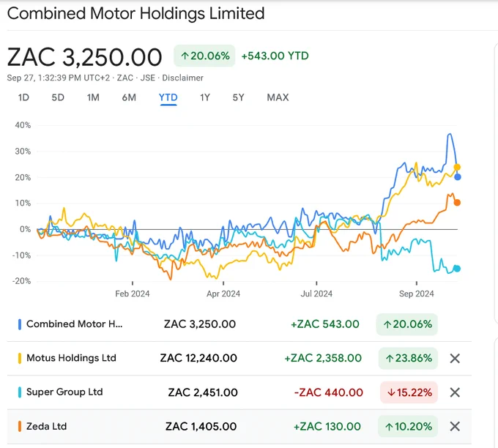The image size is (498, 448).
Task: Click +ZAC 2,358.00 change value
Action: (323, 358)
